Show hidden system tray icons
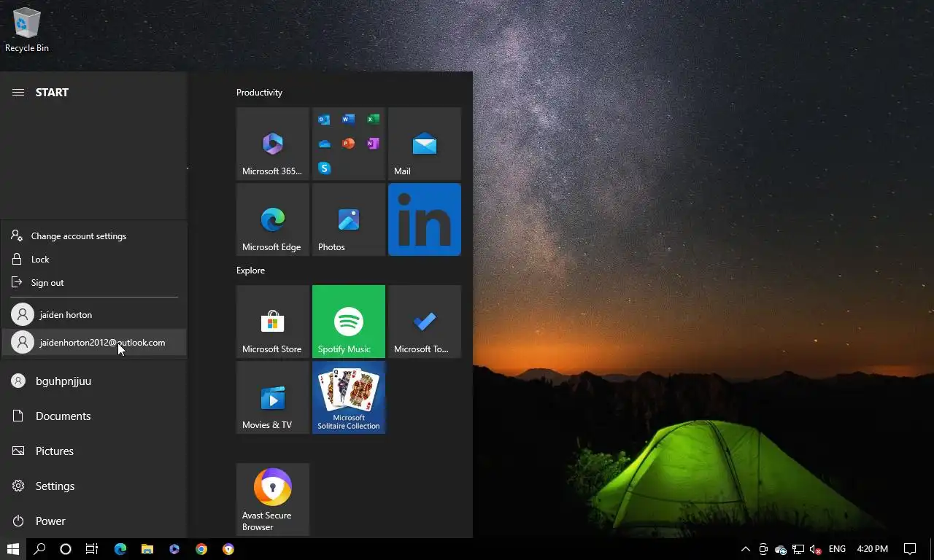The height and width of the screenshot is (560, 934). 745,549
